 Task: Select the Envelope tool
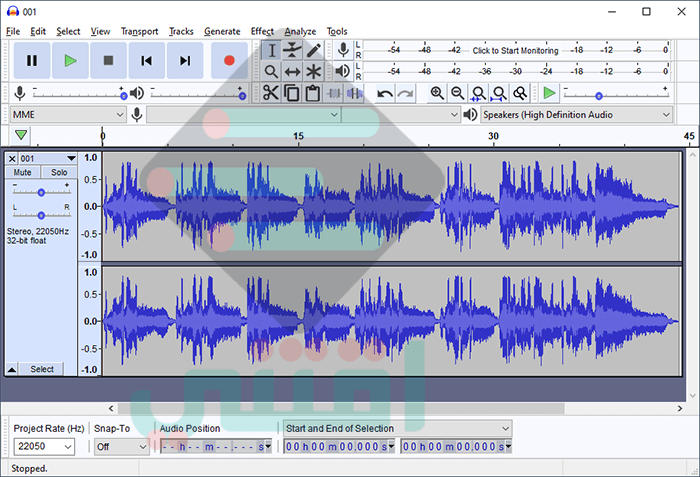click(x=292, y=50)
